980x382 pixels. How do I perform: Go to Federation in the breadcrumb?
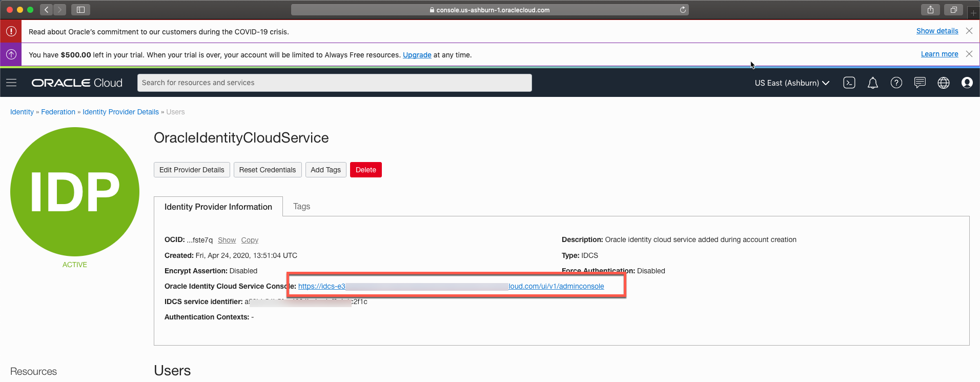[58, 112]
